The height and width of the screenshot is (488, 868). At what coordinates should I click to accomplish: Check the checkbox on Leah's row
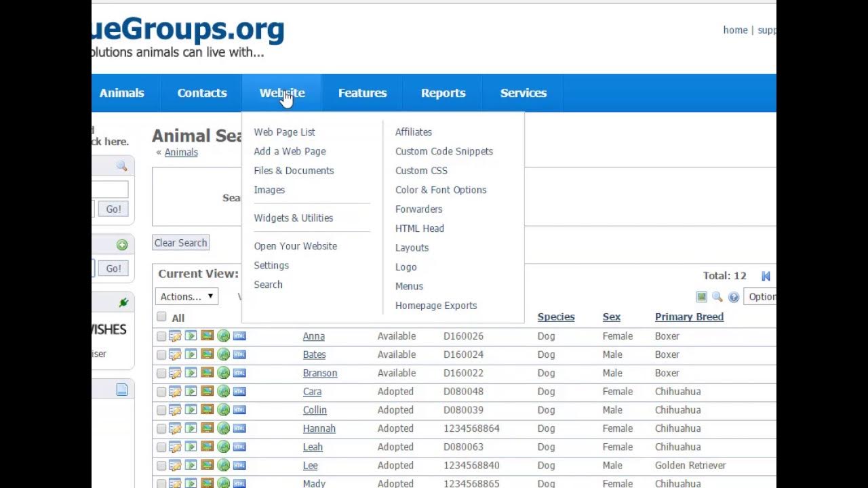point(161,446)
